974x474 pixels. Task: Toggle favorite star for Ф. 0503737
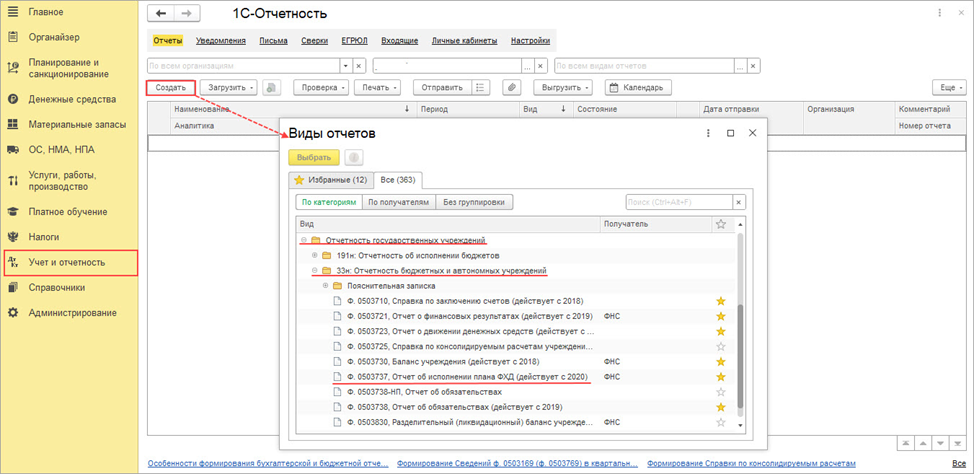(x=721, y=376)
